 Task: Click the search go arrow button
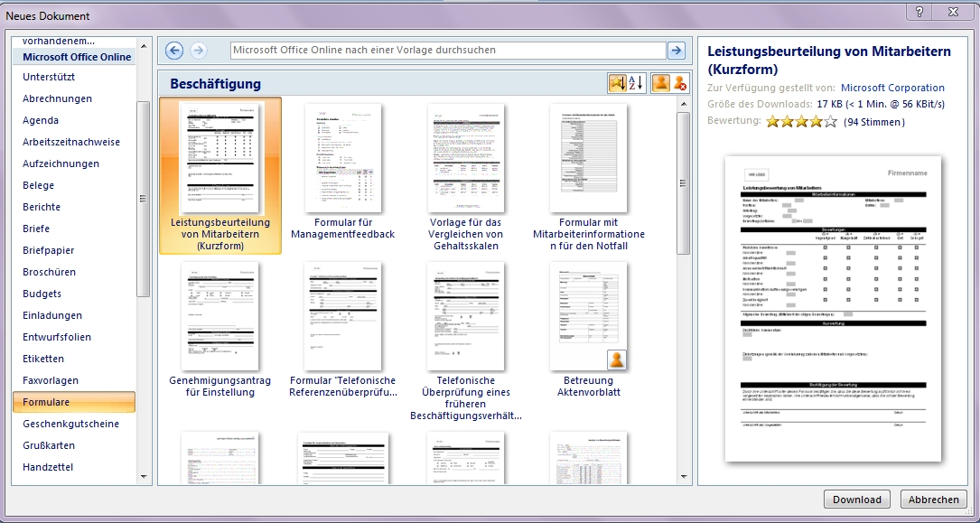676,51
